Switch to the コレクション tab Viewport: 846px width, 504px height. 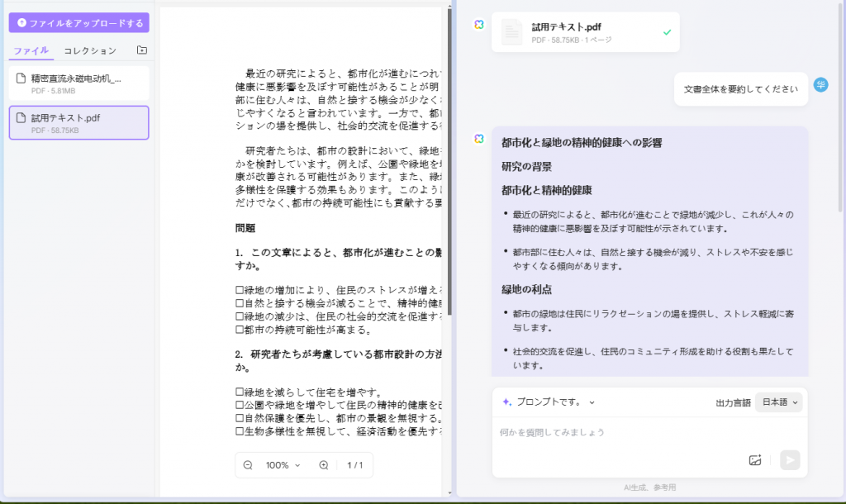(90, 50)
